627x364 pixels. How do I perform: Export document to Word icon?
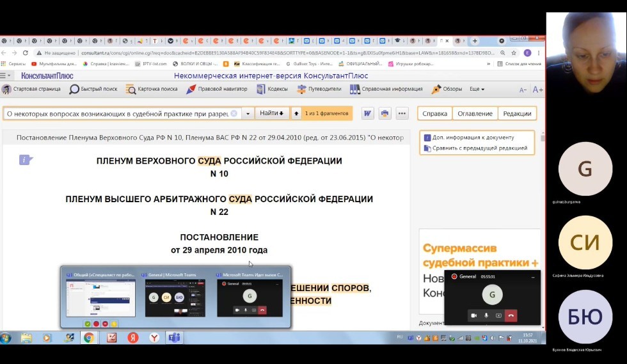tap(368, 114)
